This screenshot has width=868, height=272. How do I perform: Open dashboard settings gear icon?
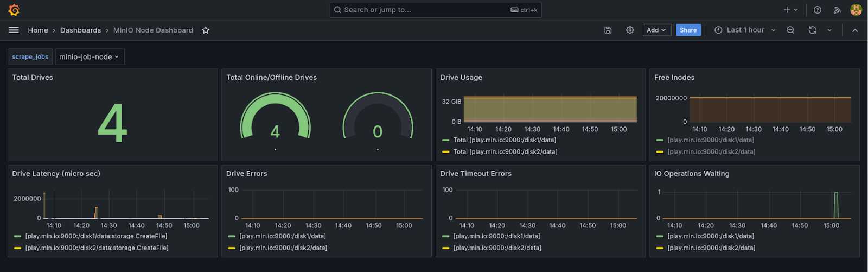630,30
